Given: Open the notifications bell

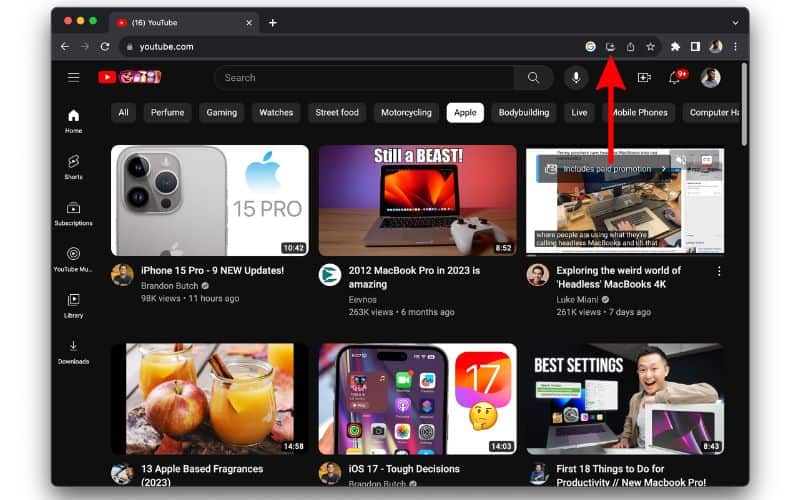Looking at the screenshot, I should point(674,77).
